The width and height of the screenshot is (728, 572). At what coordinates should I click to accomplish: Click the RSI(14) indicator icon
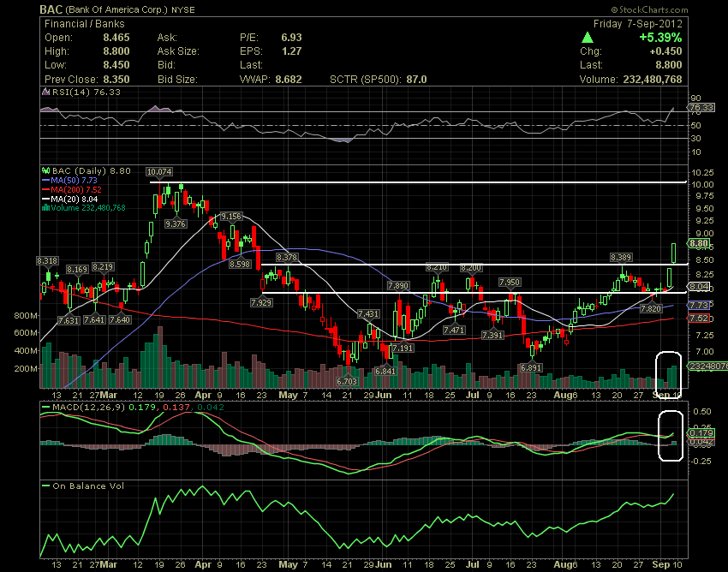pyautogui.click(x=45, y=92)
